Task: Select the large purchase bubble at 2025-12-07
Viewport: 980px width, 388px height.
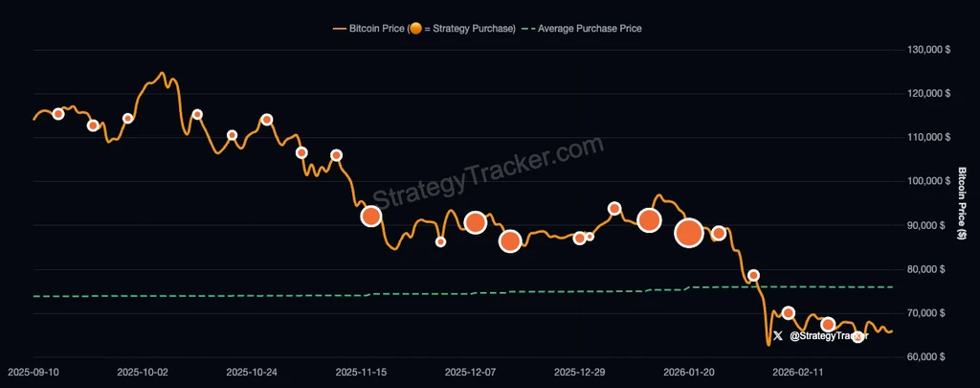Action: point(476,222)
